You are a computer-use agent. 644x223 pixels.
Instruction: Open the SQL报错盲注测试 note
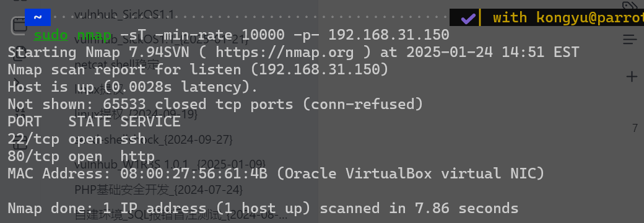[x=181, y=215]
